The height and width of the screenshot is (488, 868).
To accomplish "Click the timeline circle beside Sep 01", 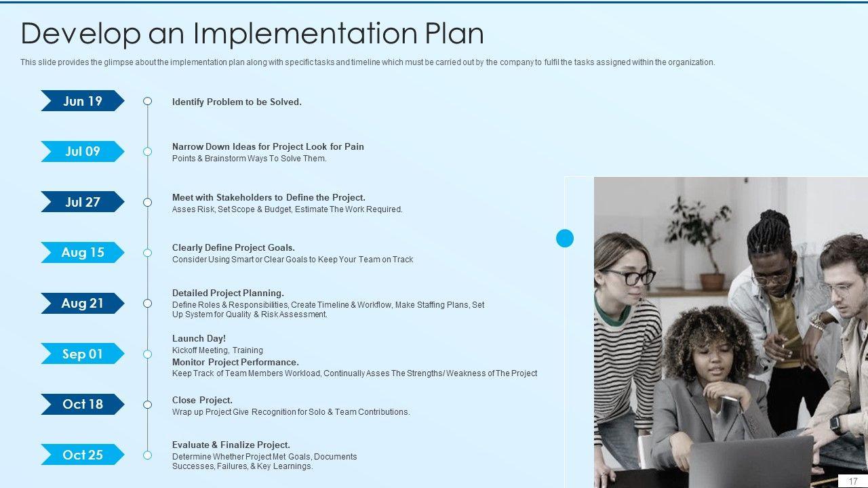I will tap(147, 354).
